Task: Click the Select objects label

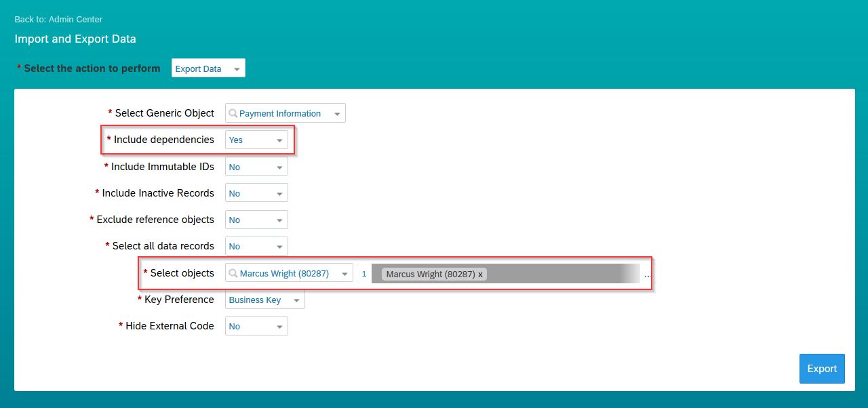Action: coord(182,273)
